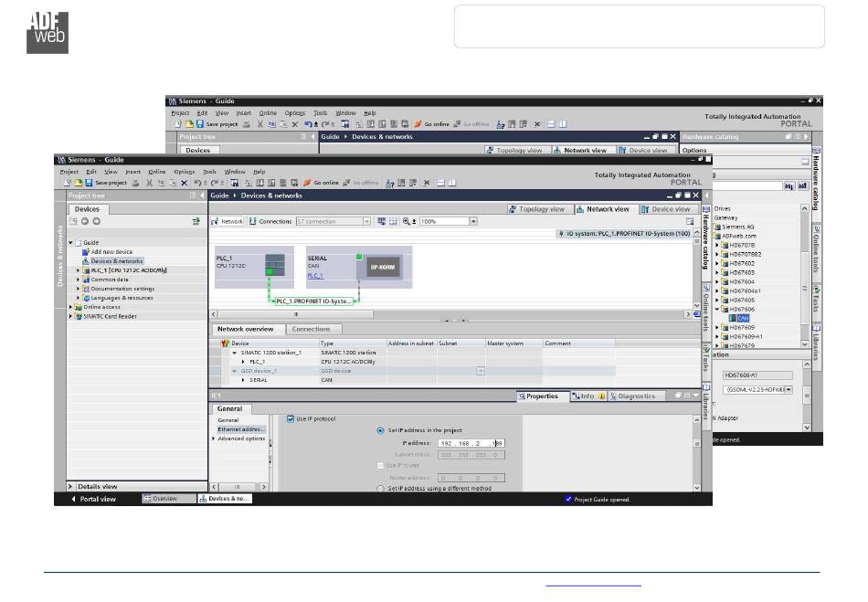Screen dimensions: 868x602
Task: Click the Delete X icon in front toolbar
Action: coord(185,183)
